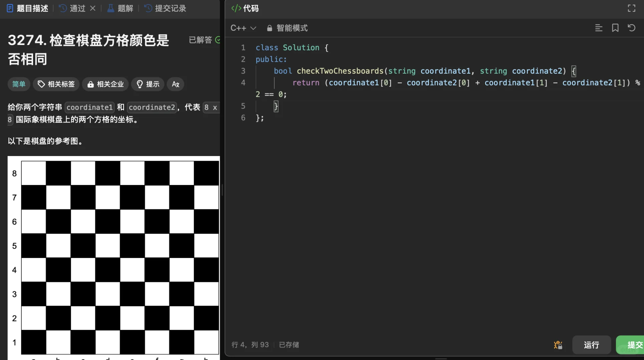
Task: Click the 题目描述 document icon
Action: click(x=10, y=8)
